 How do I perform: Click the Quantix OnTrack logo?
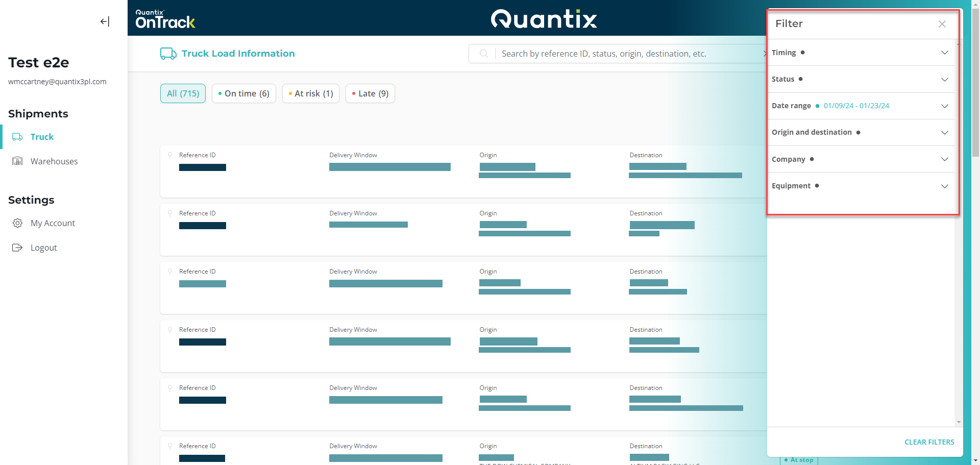click(165, 19)
